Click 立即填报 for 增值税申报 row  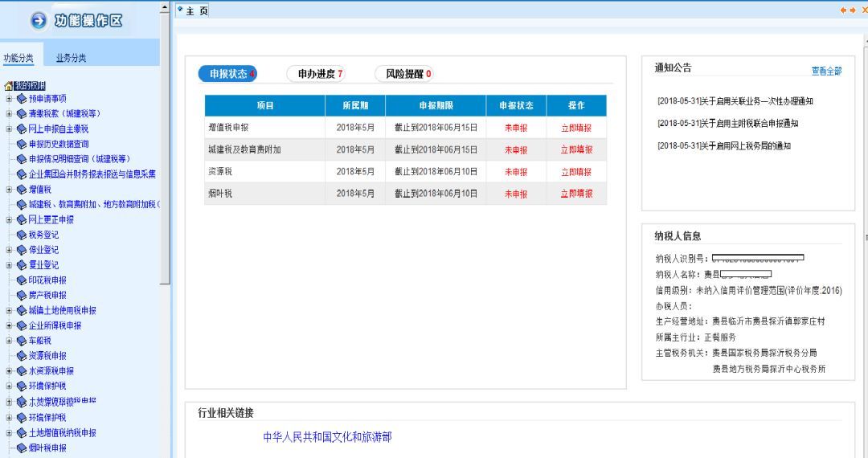[x=576, y=128]
